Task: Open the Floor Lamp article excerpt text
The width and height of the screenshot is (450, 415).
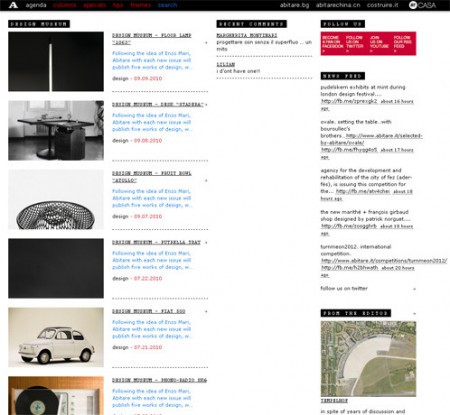Action: point(152,60)
